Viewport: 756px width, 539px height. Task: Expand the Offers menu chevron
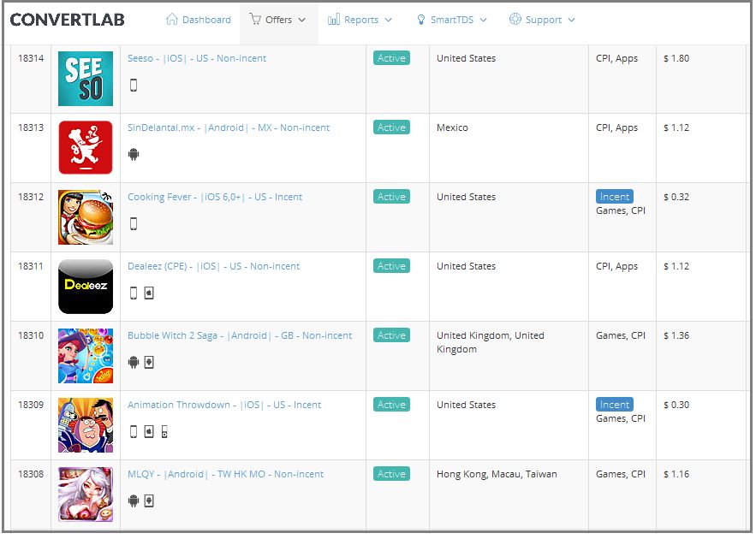pos(302,21)
